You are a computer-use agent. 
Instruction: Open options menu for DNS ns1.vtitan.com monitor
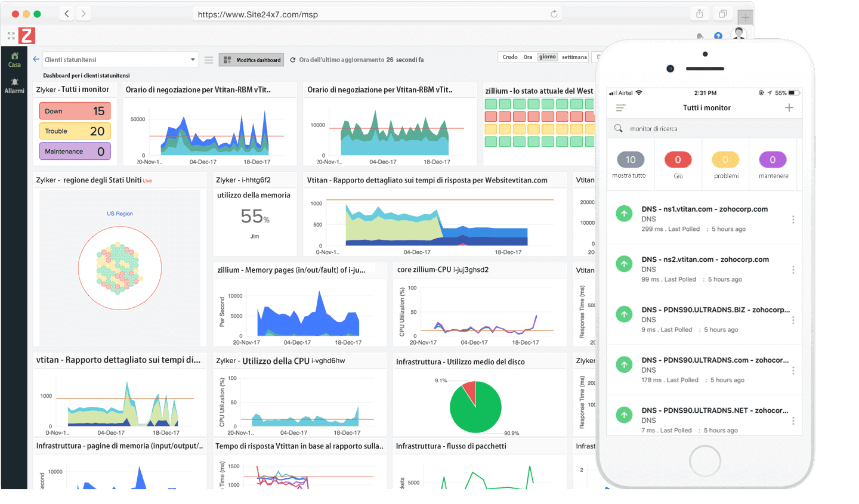(793, 219)
